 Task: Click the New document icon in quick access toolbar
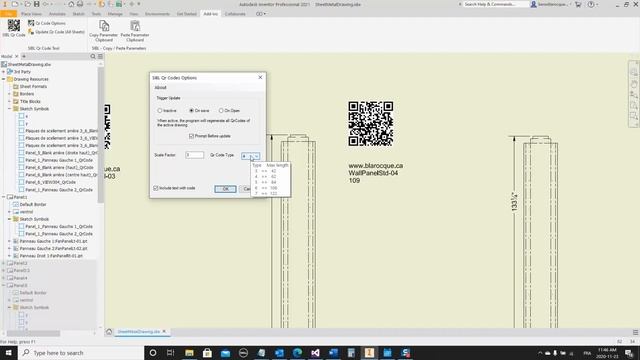(15, 4)
